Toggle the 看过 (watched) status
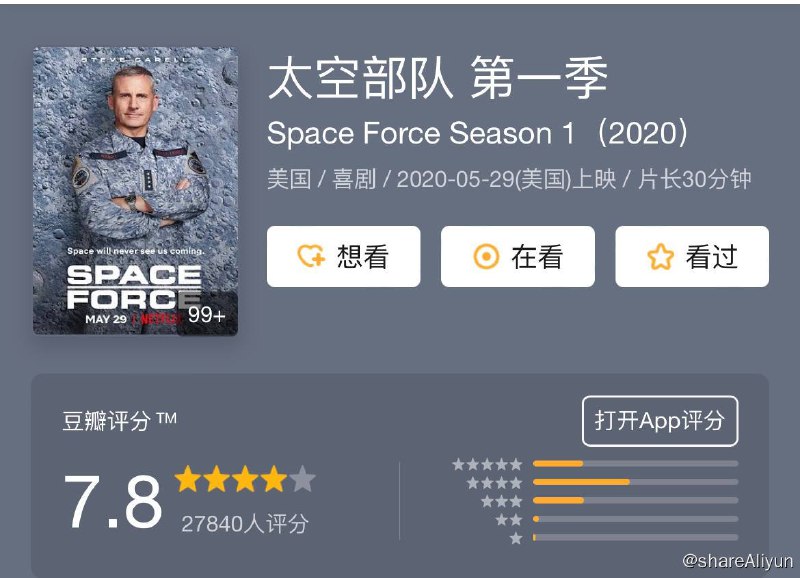Image resolution: width=800 pixels, height=578 pixels. [x=690, y=257]
